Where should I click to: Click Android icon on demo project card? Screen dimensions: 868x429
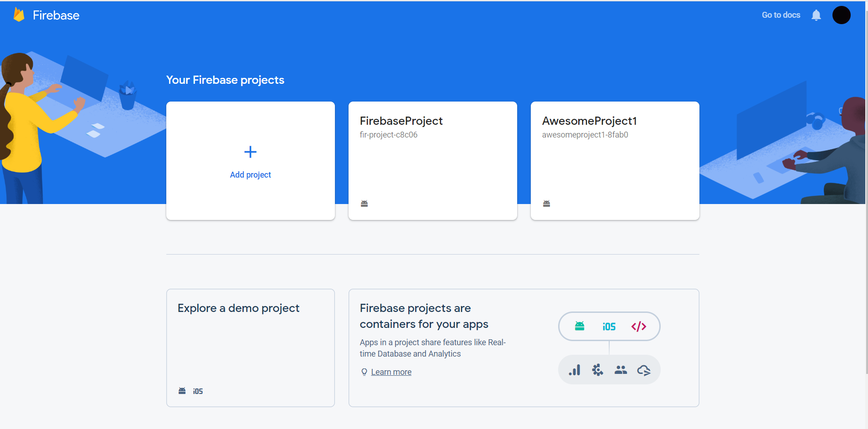(x=182, y=391)
